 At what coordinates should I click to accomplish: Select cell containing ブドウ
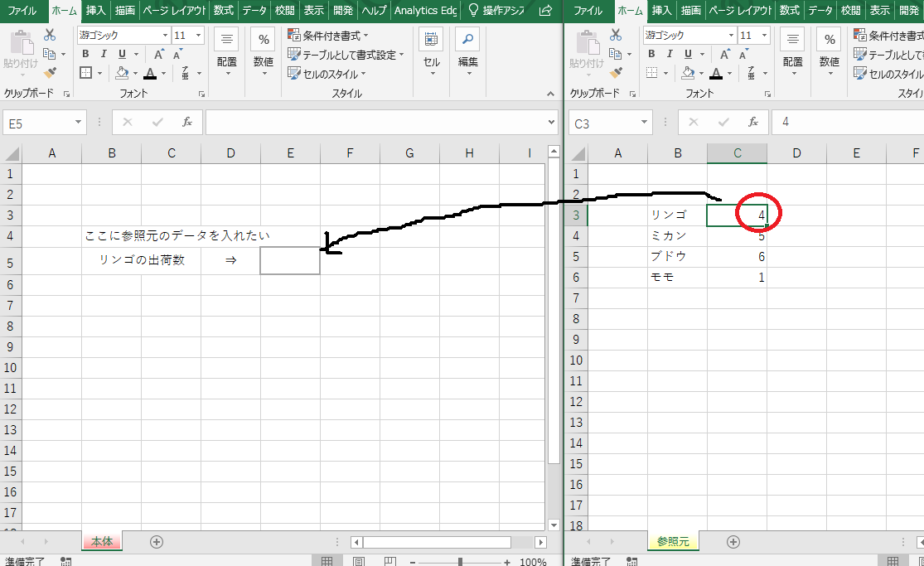[677, 256]
